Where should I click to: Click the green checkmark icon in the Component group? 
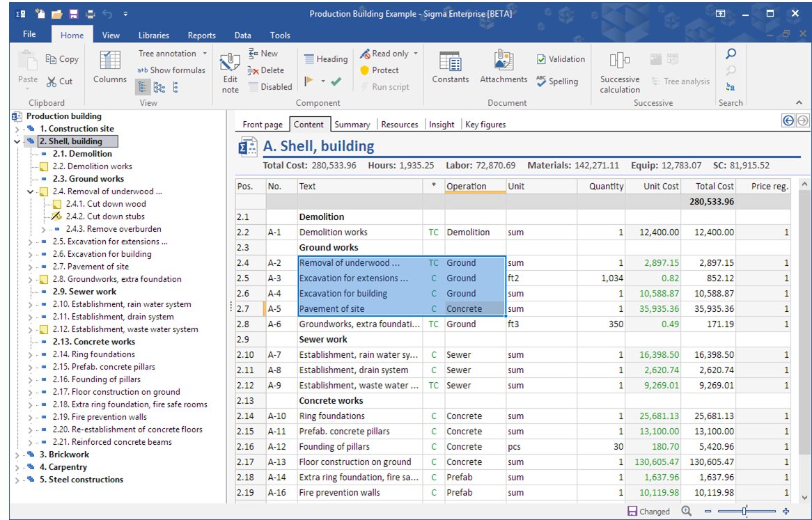click(336, 81)
